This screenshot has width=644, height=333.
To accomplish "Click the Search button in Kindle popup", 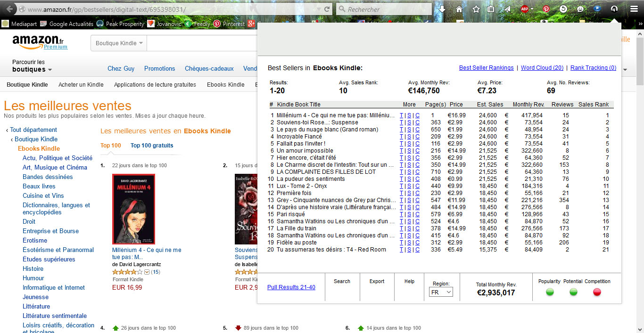I will pyautogui.click(x=342, y=281).
